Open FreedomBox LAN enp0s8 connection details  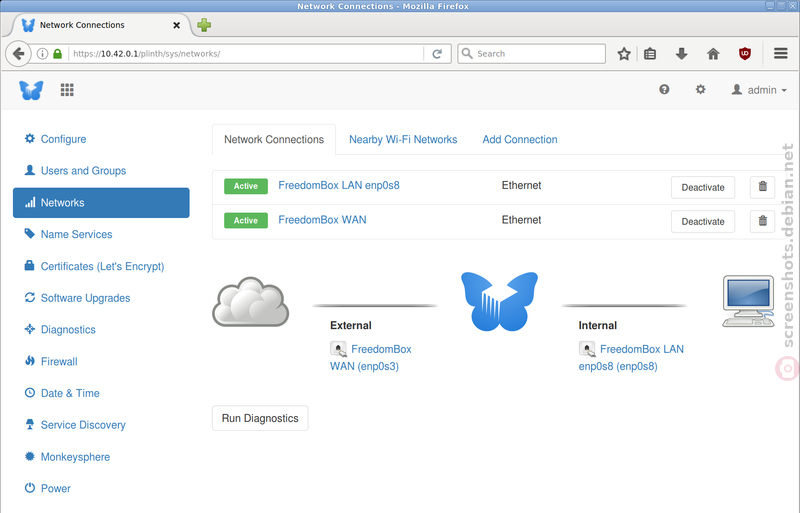point(339,185)
